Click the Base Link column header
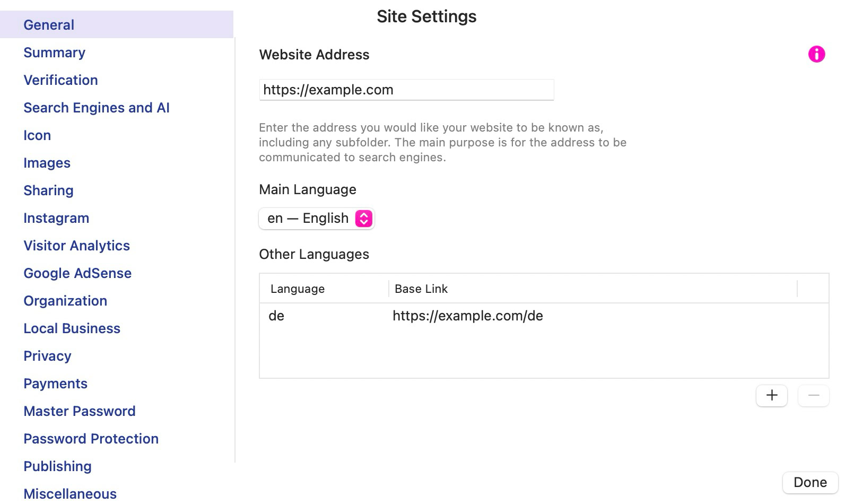The image size is (854, 504). pyautogui.click(x=421, y=289)
